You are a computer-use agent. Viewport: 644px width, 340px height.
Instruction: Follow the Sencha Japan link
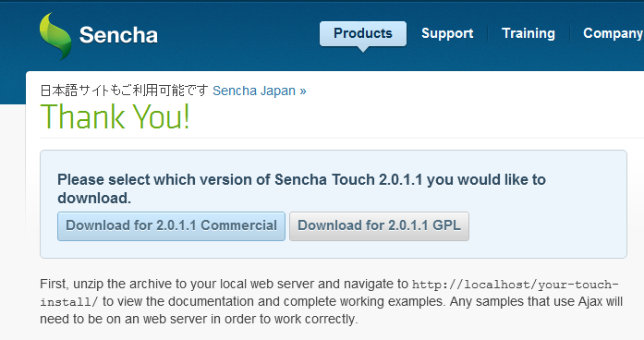point(254,91)
